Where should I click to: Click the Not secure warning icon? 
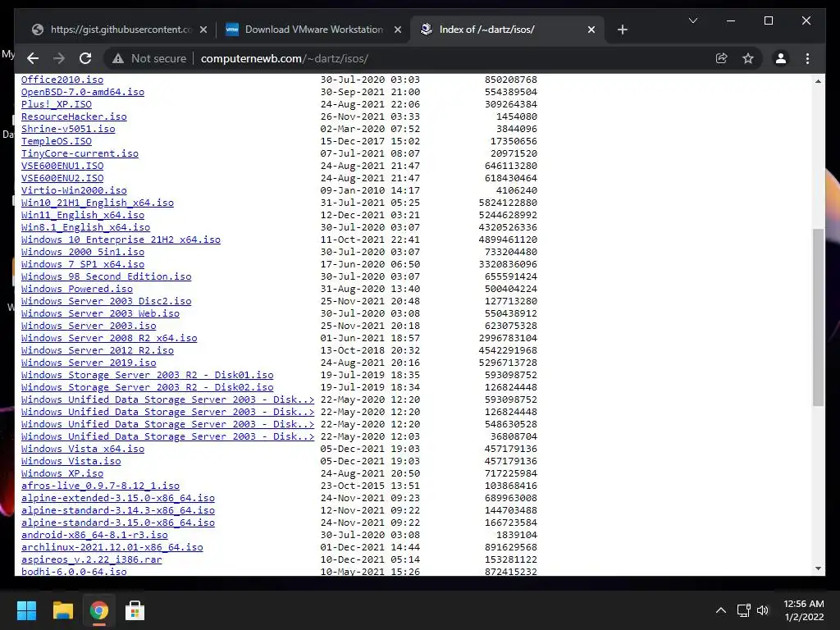[118, 59]
